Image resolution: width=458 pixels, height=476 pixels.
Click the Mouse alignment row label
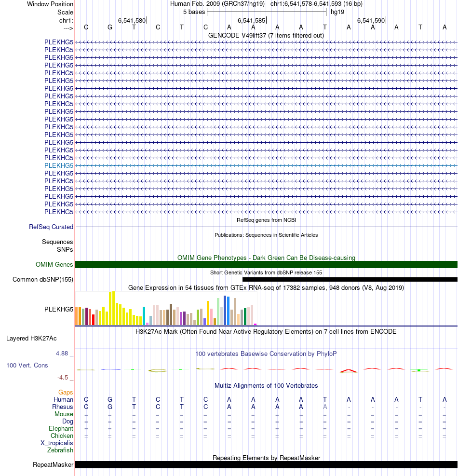click(64, 414)
